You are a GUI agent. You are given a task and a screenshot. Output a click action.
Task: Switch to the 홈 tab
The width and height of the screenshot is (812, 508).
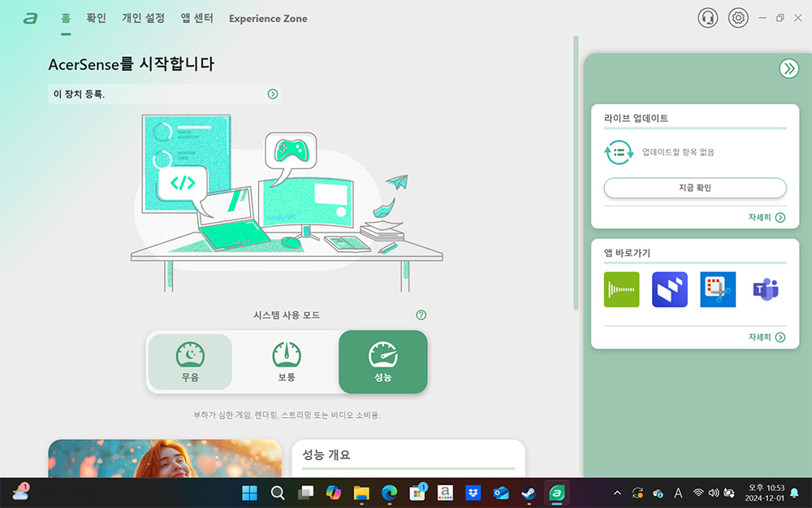[x=66, y=18]
